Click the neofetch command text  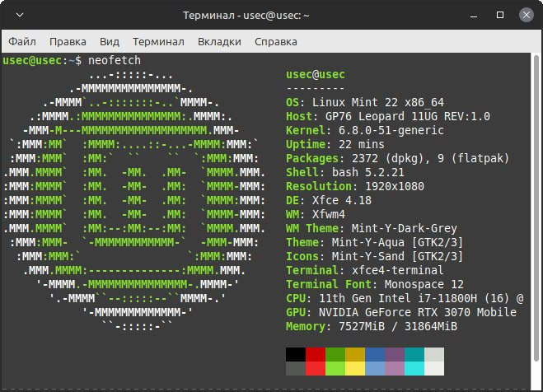(x=115, y=60)
